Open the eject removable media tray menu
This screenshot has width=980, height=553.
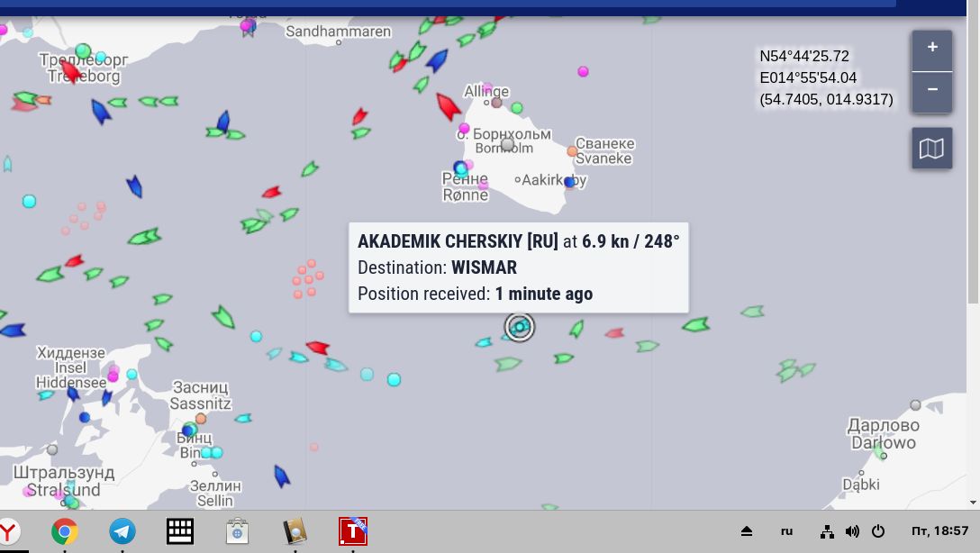click(746, 531)
